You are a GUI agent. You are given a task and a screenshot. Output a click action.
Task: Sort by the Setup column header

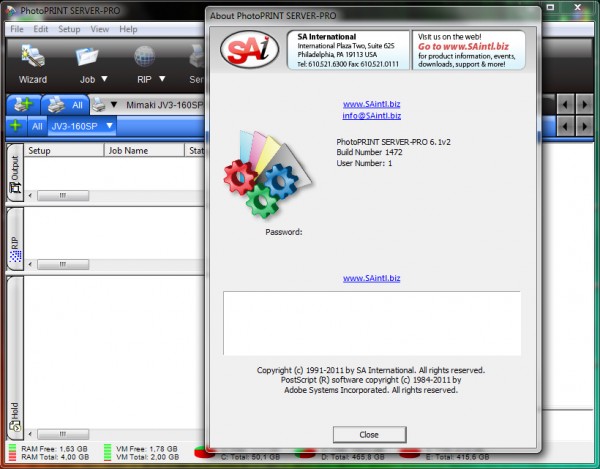(64, 151)
